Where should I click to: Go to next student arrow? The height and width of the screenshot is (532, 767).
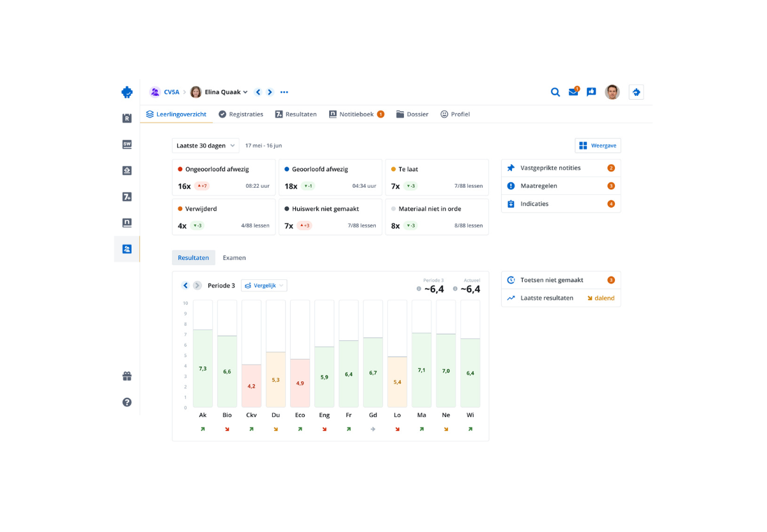270,92
